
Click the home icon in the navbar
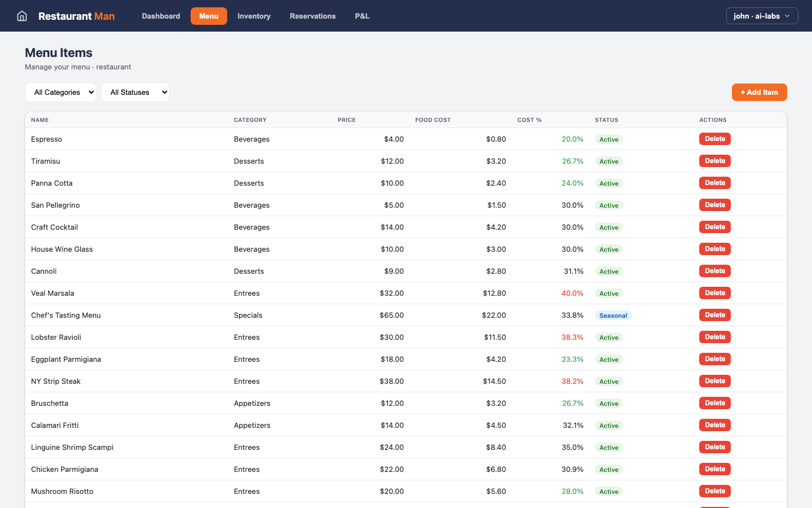[21, 16]
